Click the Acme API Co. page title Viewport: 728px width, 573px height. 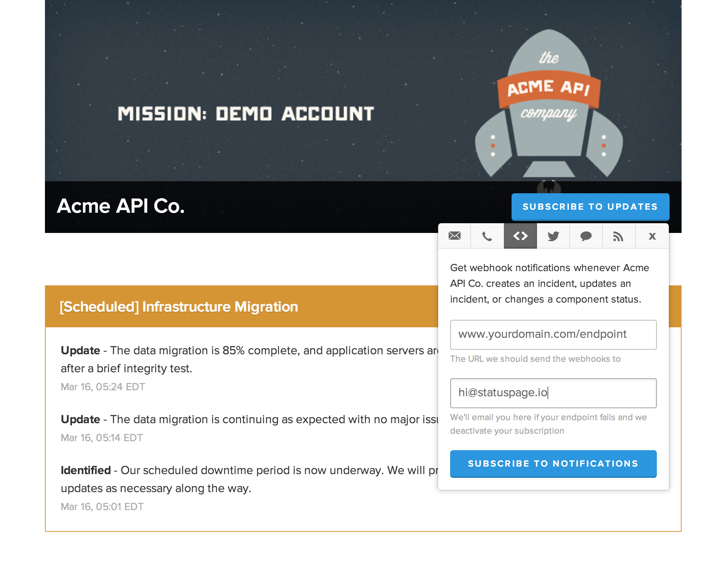tap(121, 206)
